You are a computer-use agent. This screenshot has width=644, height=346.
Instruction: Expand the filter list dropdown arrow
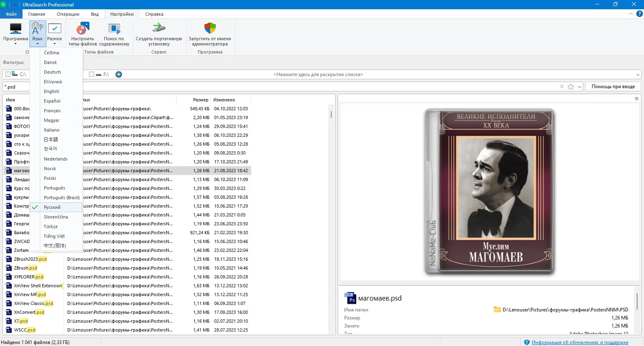point(638,74)
